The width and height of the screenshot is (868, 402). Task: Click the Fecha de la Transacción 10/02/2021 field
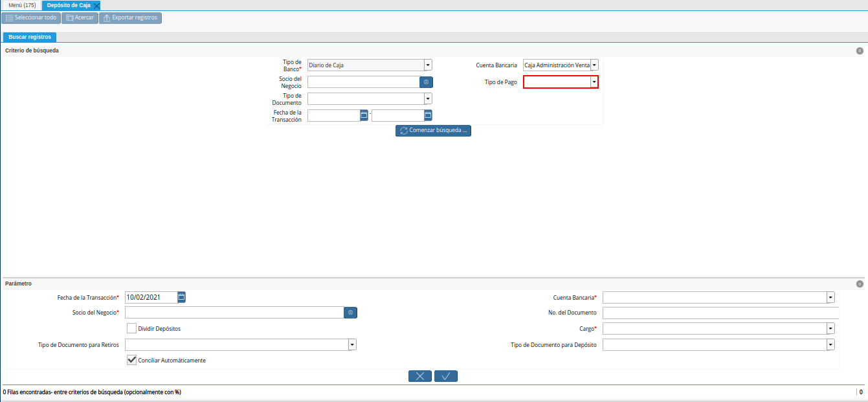151,297
